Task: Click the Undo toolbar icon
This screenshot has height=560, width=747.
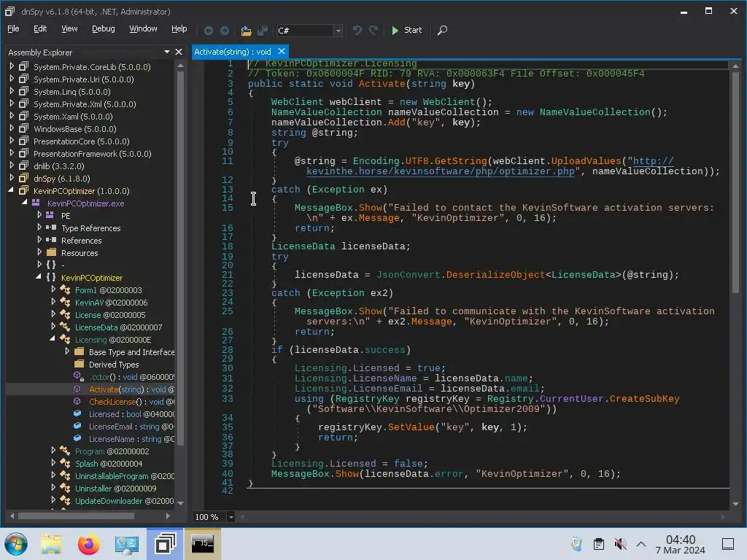Action: (x=357, y=31)
